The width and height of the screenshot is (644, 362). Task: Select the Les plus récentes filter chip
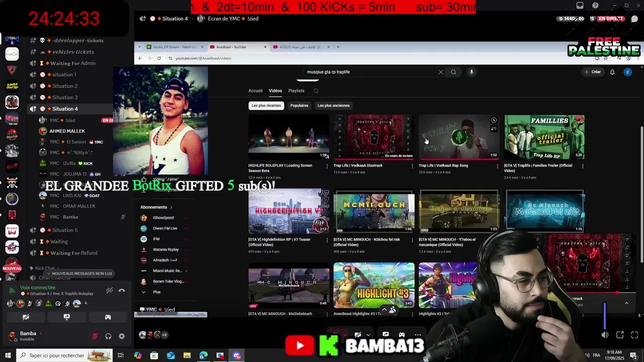[266, 106]
